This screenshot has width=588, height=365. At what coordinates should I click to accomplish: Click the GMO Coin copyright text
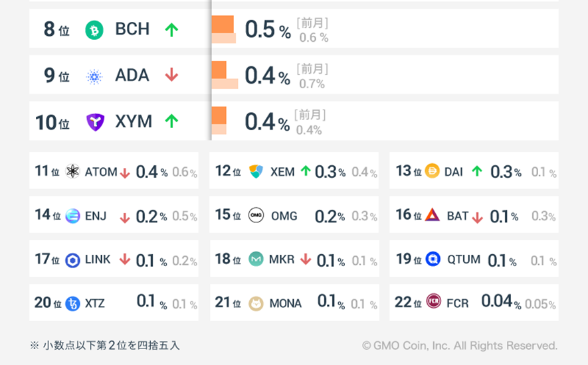click(x=459, y=346)
